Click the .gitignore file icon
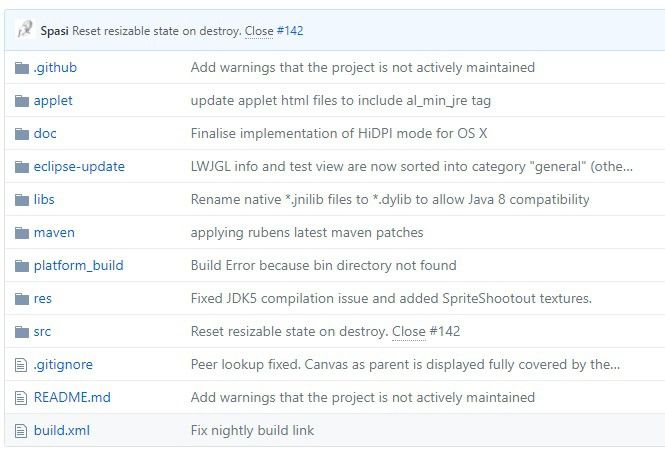Image resolution: width=665 pixels, height=453 pixels. pyautogui.click(x=21, y=365)
